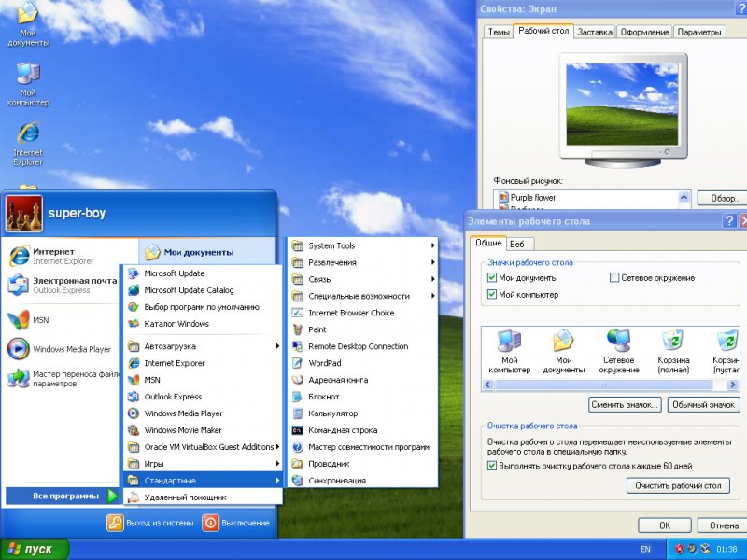
Task: Launch Windows Media Player from left pane
Action: click(60, 349)
